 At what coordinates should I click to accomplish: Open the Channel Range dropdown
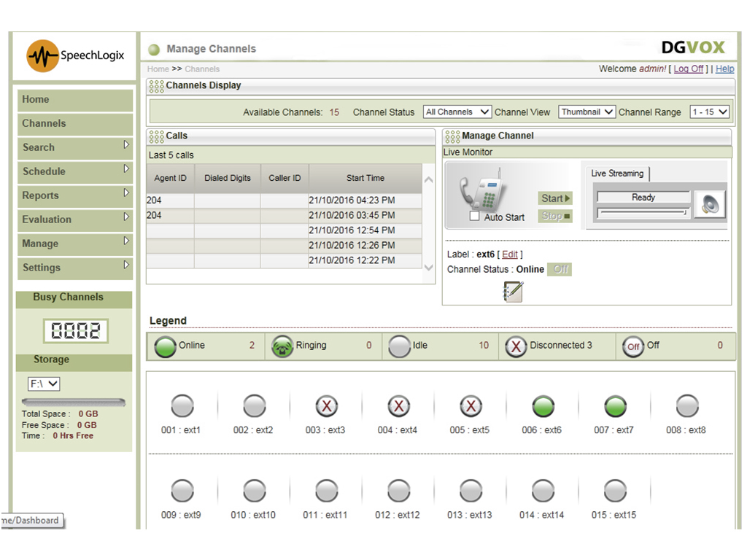click(x=709, y=112)
